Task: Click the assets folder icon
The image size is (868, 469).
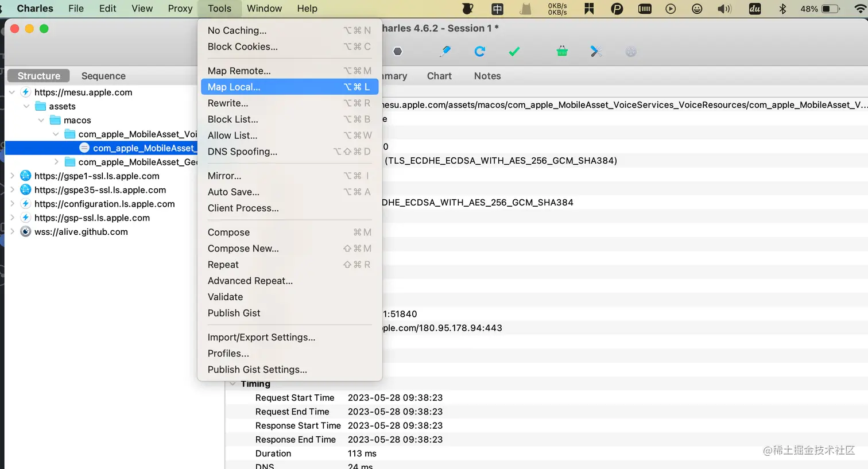Action: coord(40,106)
